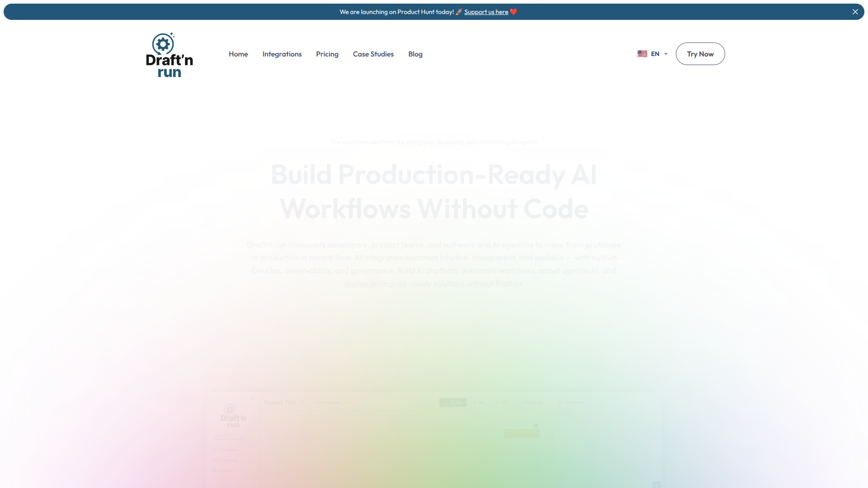The width and height of the screenshot is (868, 488).
Task: Click the faded Studio tab in the preview
Action: 453,402
